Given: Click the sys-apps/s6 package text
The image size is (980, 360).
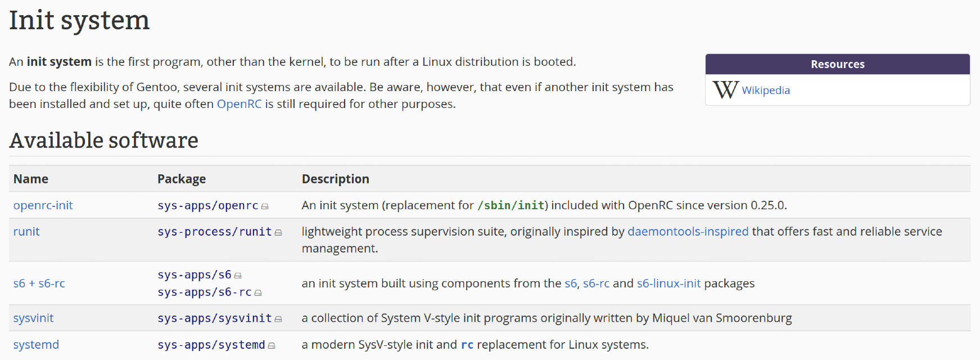Looking at the screenshot, I should click(195, 275).
